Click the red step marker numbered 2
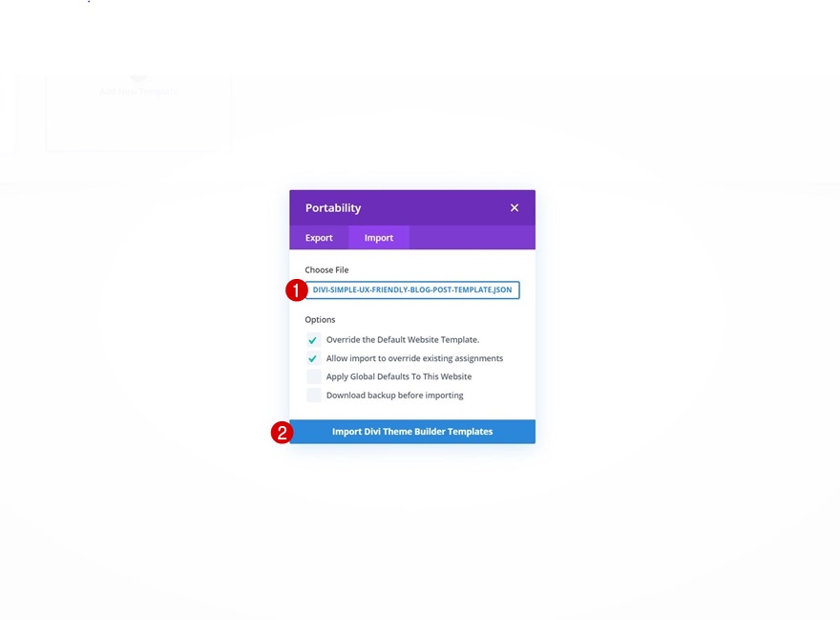Image resolution: width=840 pixels, height=620 pixels. click(282, 433)
